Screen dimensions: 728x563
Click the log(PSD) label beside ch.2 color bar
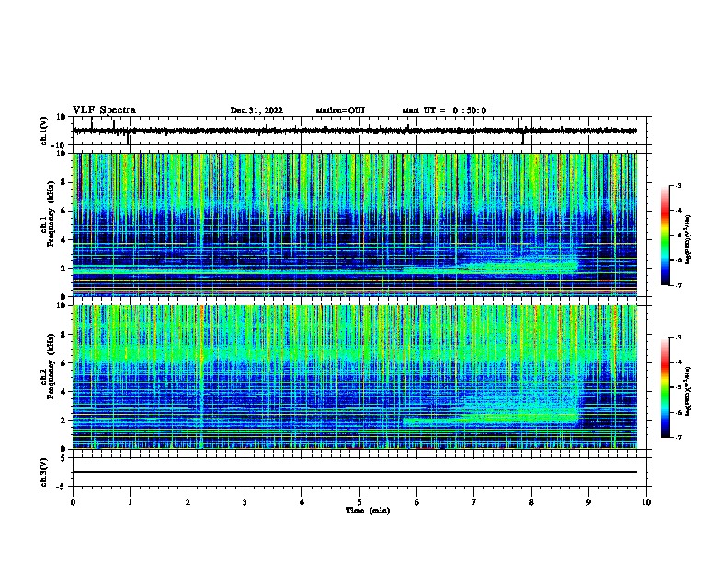click(x=688, y=391)
